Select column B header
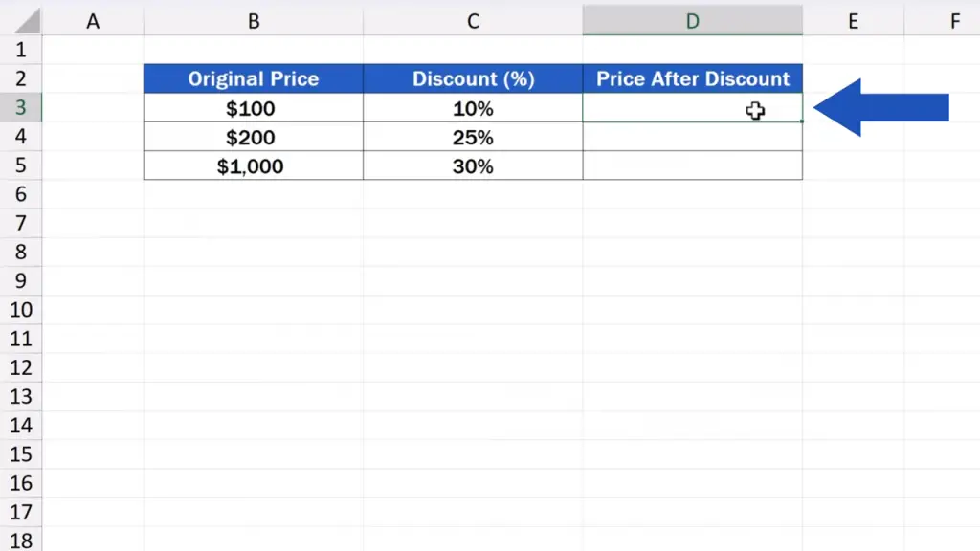The image size is (980, 551). pos(254,20)
